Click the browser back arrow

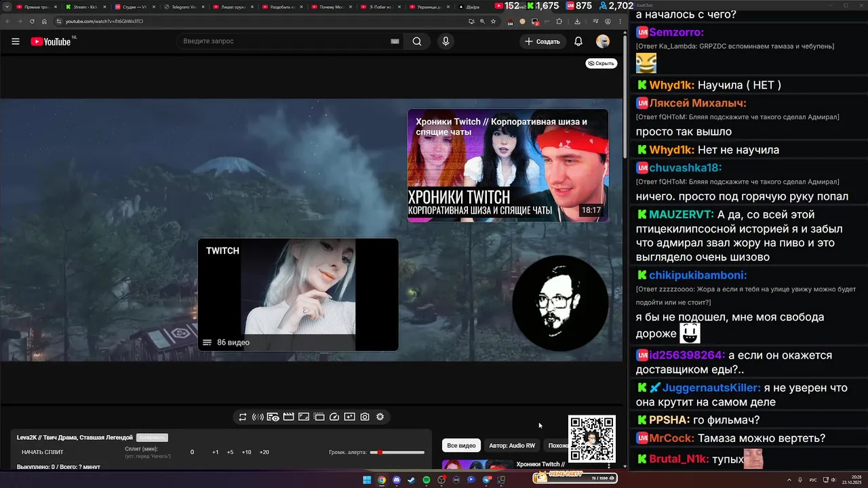click(7, 21)
